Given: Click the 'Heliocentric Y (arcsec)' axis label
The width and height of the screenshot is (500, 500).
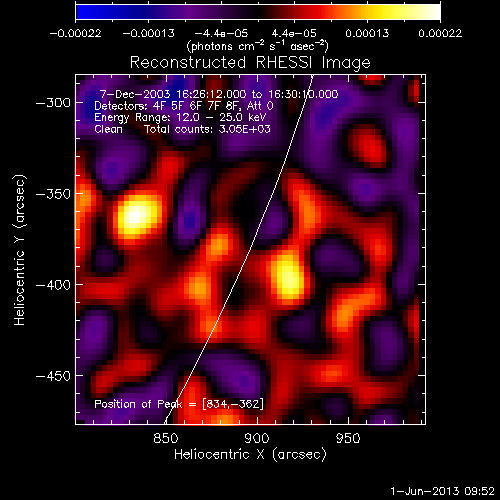Looking at the screenshot, I should 20,250.
